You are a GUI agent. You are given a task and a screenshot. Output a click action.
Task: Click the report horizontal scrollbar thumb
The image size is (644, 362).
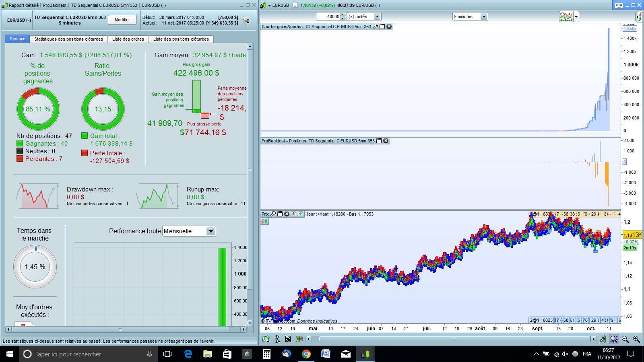point(120,329)
